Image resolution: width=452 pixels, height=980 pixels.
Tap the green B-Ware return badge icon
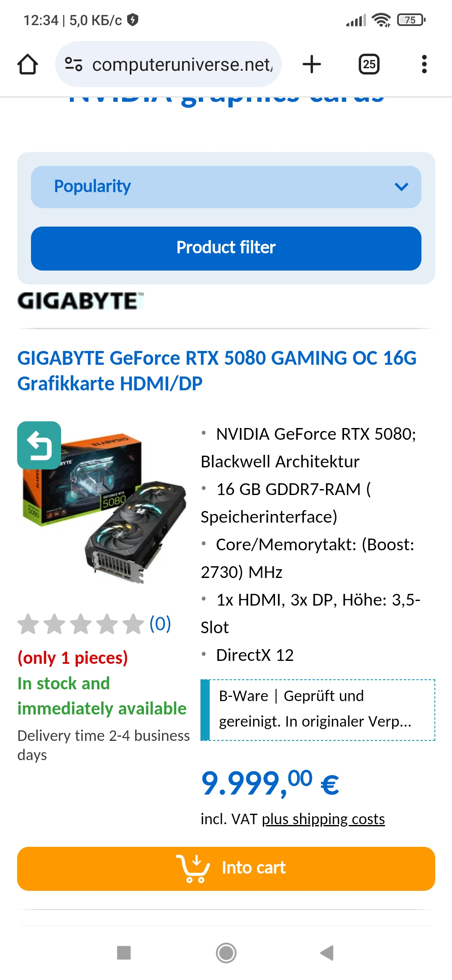[x=39, y=445]
